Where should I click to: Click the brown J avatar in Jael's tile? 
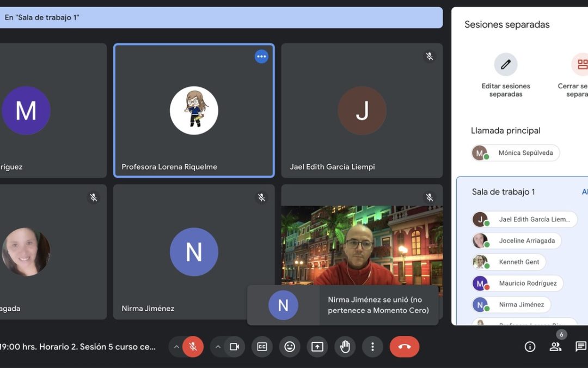pos(362,110)
